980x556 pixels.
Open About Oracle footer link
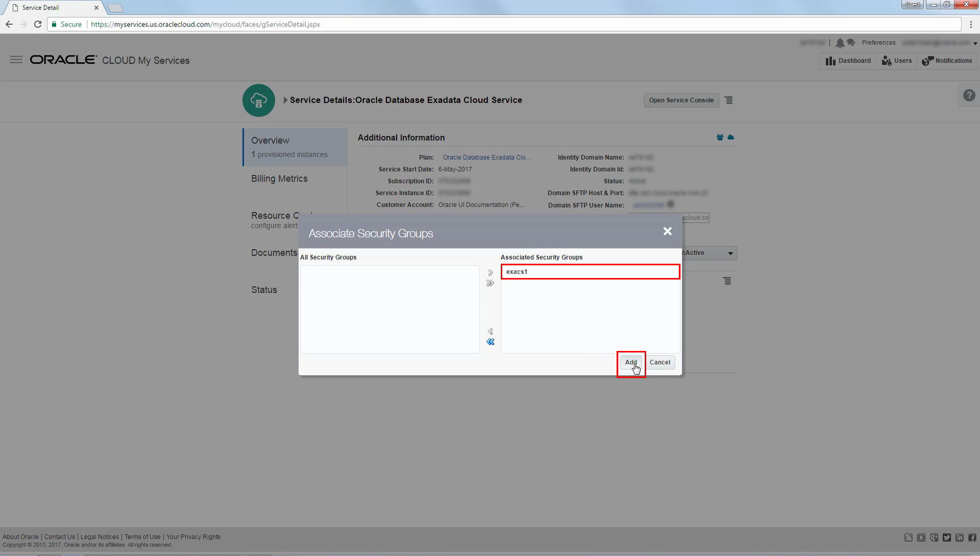click(20, 537)
